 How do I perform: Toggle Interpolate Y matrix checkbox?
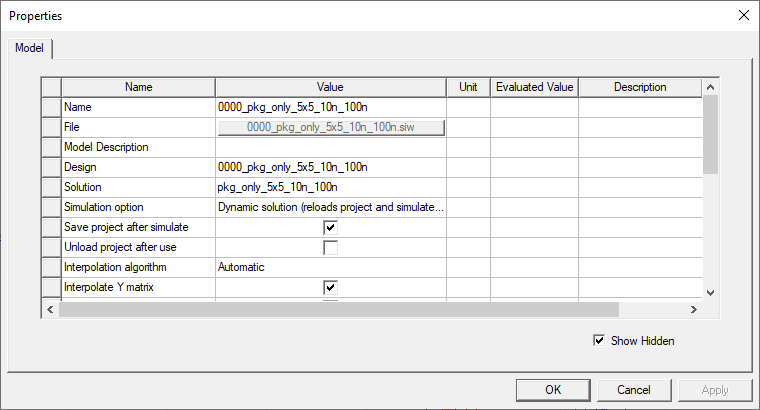[330, 287]
